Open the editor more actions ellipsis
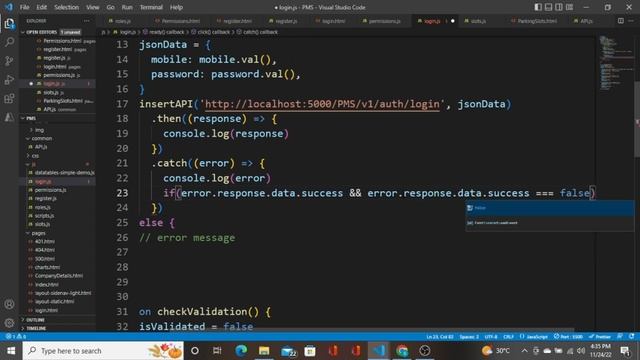 [631, 21]
